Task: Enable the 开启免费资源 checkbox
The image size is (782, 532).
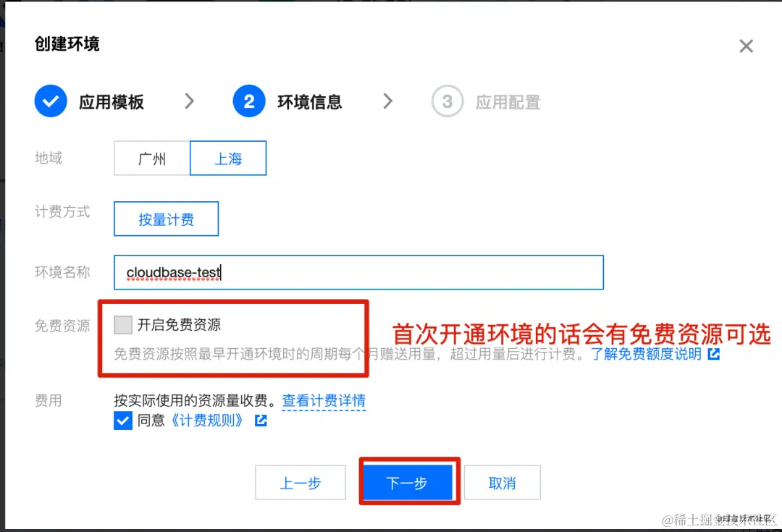Action: pyautogui.click(x=122, y=324)
